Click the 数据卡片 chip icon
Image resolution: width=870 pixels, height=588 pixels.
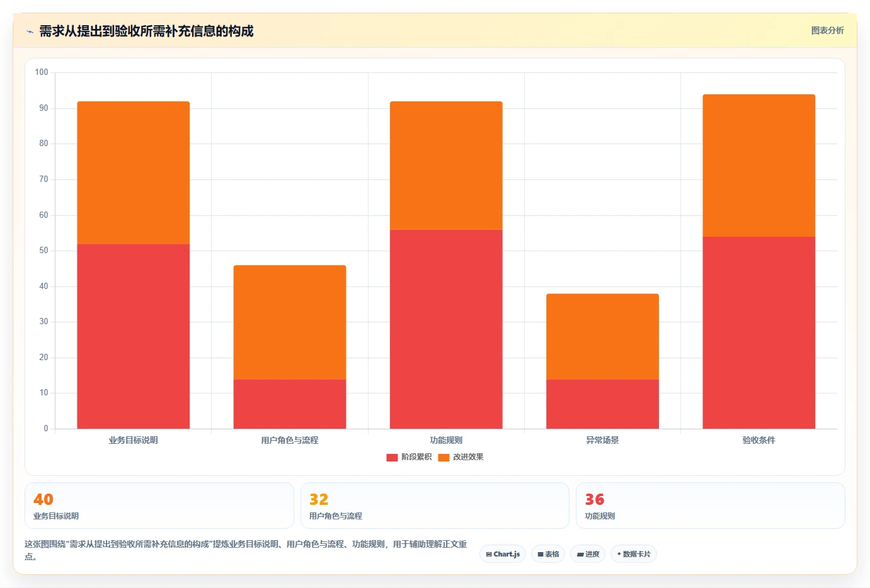click(x=619, y=554)
